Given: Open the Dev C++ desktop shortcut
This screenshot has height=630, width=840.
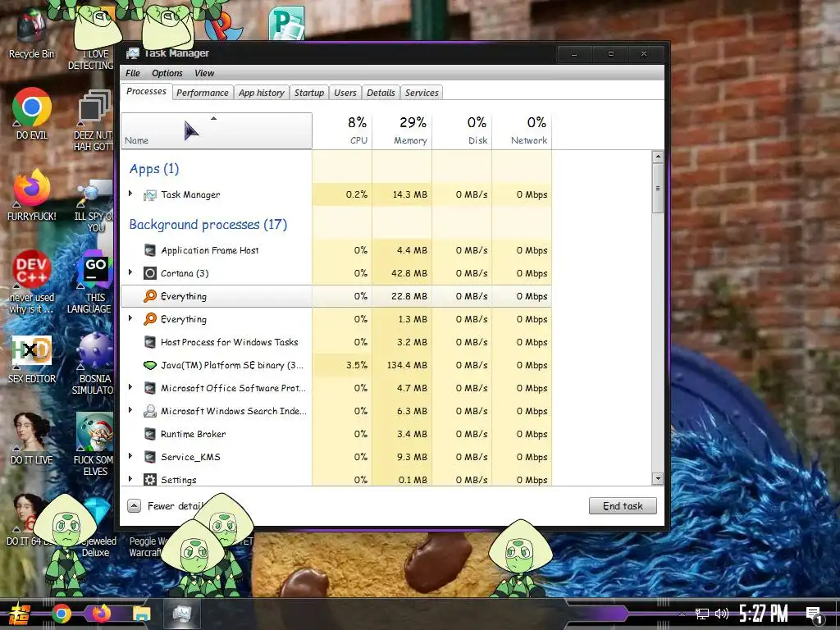Looking at the screenshot, I should [x=32, y=269].
